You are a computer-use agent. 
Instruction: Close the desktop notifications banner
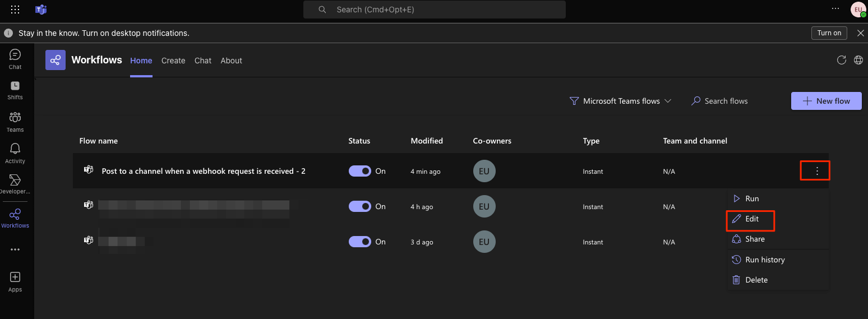861,33
